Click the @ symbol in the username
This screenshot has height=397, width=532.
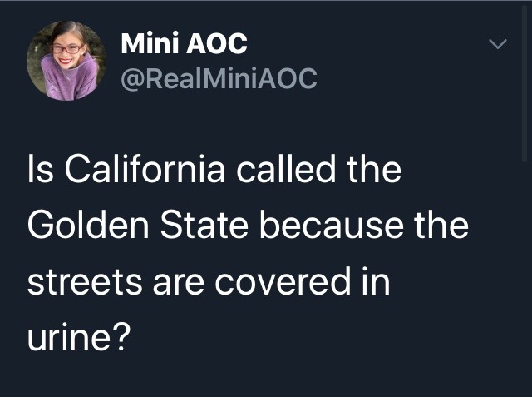tap(131, 79)
